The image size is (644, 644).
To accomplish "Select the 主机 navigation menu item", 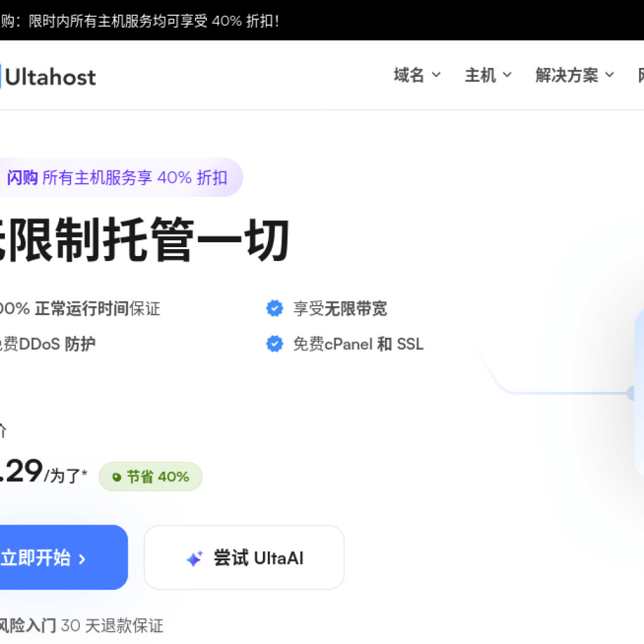I will click(x=481, y=75).
